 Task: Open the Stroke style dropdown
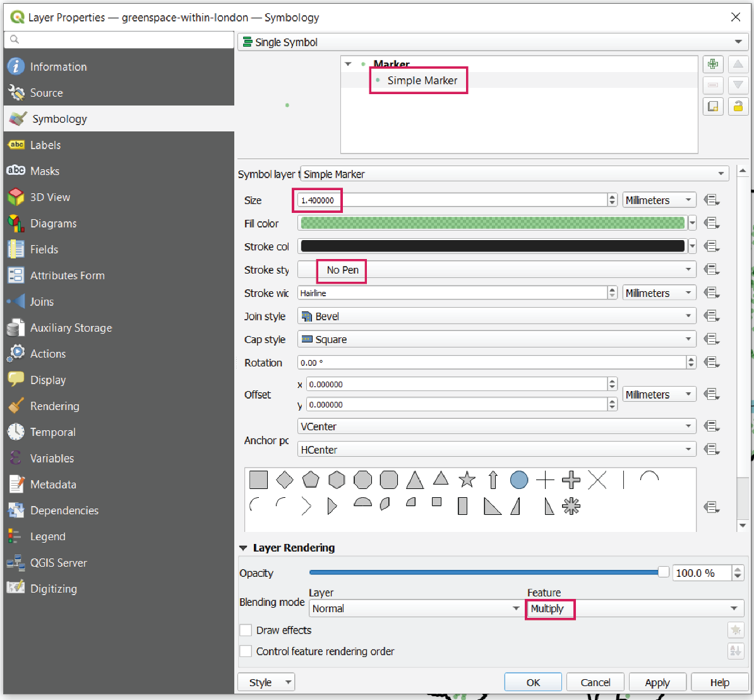tap(496, 270)
